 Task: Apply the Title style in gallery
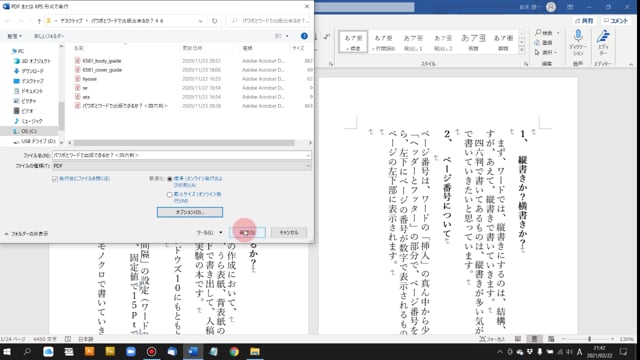[473, 42]
